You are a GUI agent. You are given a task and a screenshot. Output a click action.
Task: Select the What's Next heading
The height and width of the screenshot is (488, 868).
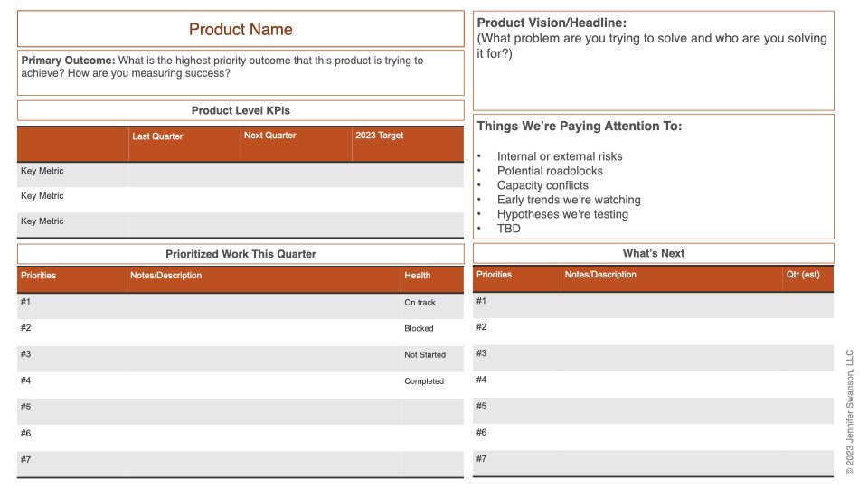click(x=654, y=254)
